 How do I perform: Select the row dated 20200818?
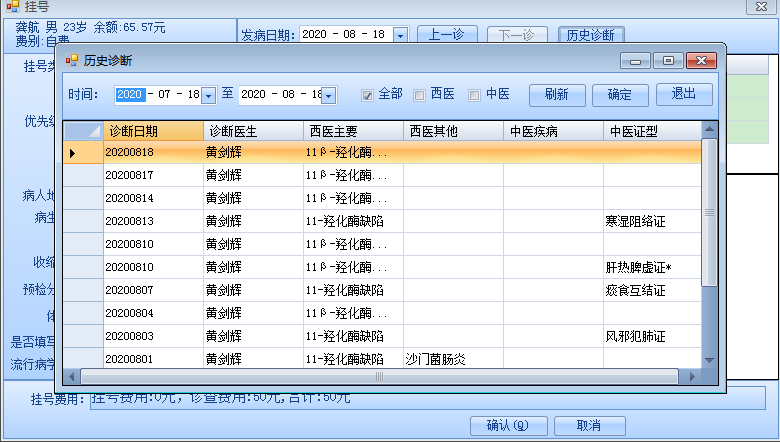click(x=382, y=152)
